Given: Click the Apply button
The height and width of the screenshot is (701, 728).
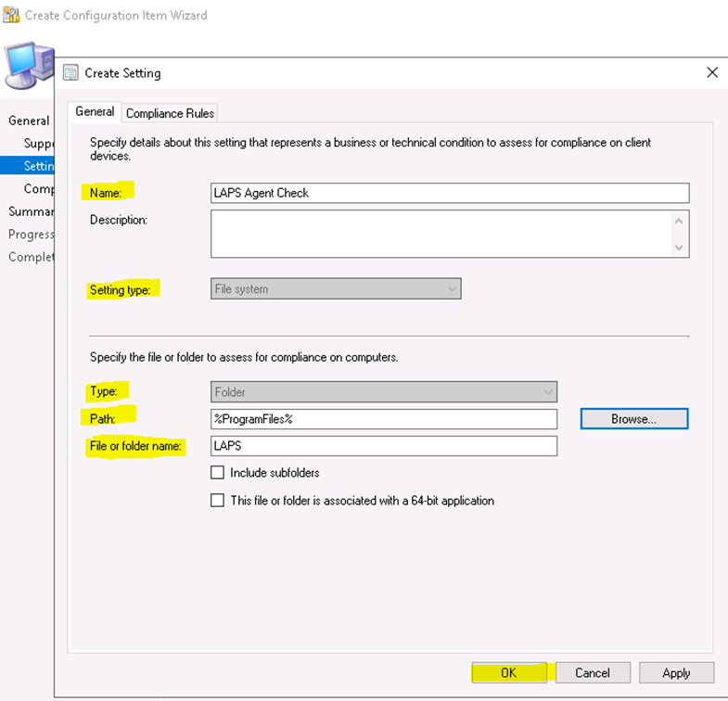Looking at the screenshot, I should point(676,672).
